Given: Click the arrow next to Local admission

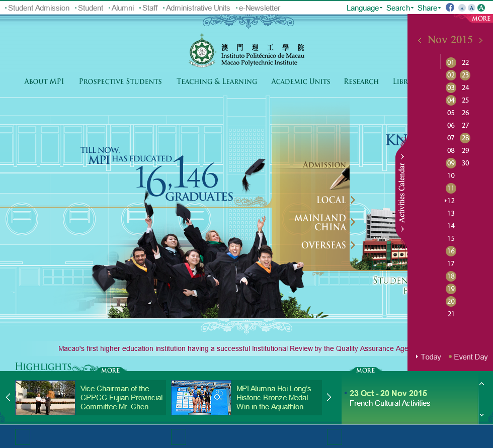Looking at the screenshot, I should coord(353,200).
